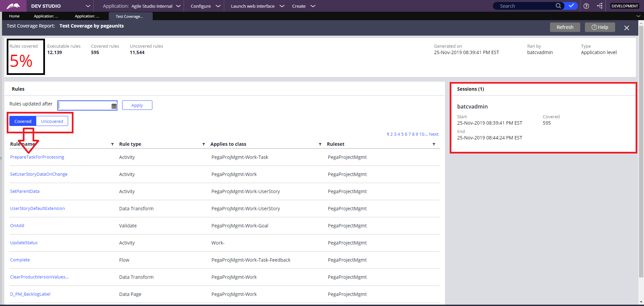This screenshot has width=644, height=306.
Task: Click Next page link
Action: click(434, 134)
